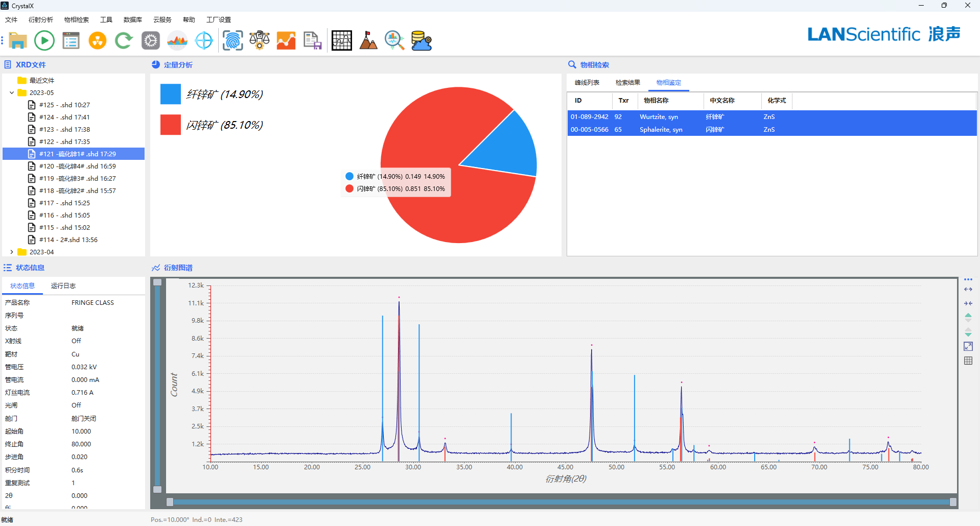Click the balance scale quantitative icon
Screen dimensions: 980x526
click(259, 40)
